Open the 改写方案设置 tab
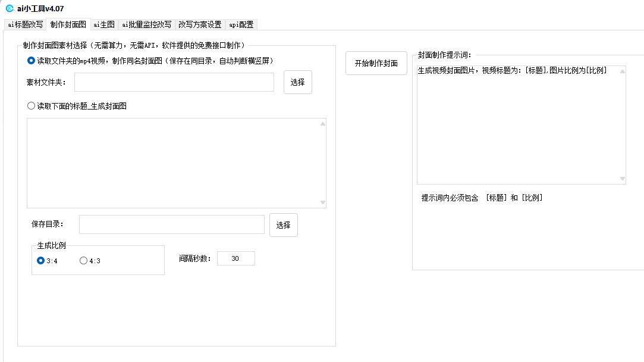Screen dimensions: 644x362 tap(200, 24)
